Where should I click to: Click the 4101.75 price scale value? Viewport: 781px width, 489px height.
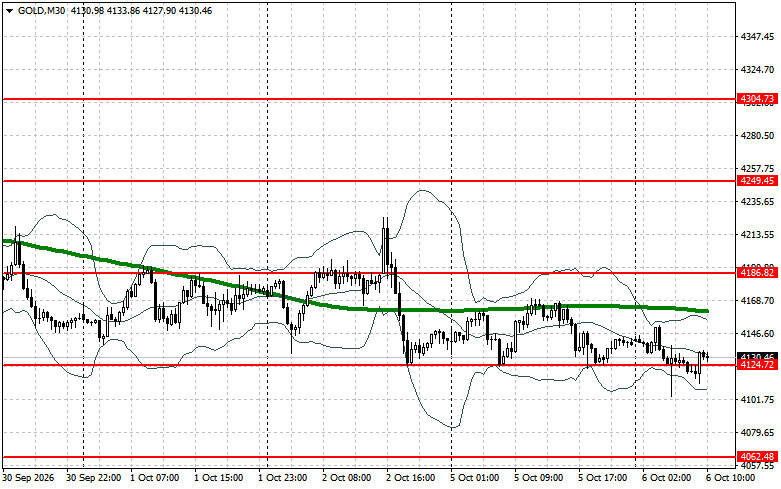click(x=757, y=400)
